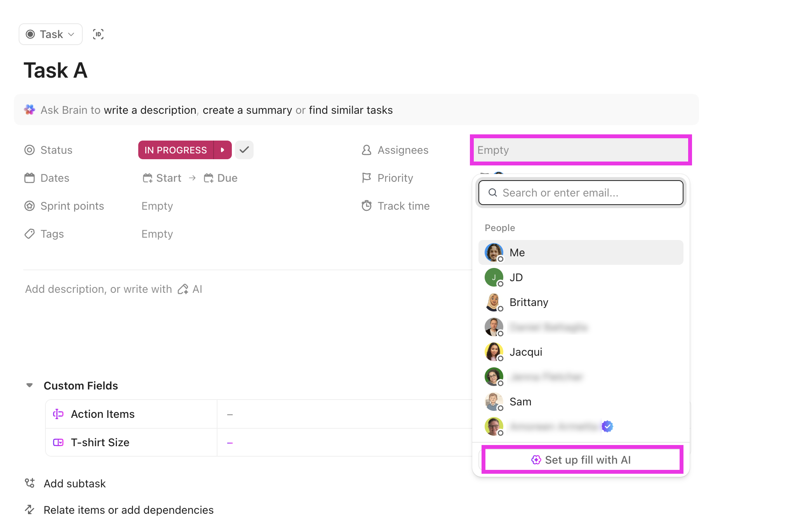Click the Set up fill with AI button
The width and height of the screenshot is (786, 532).
(582, 460)
